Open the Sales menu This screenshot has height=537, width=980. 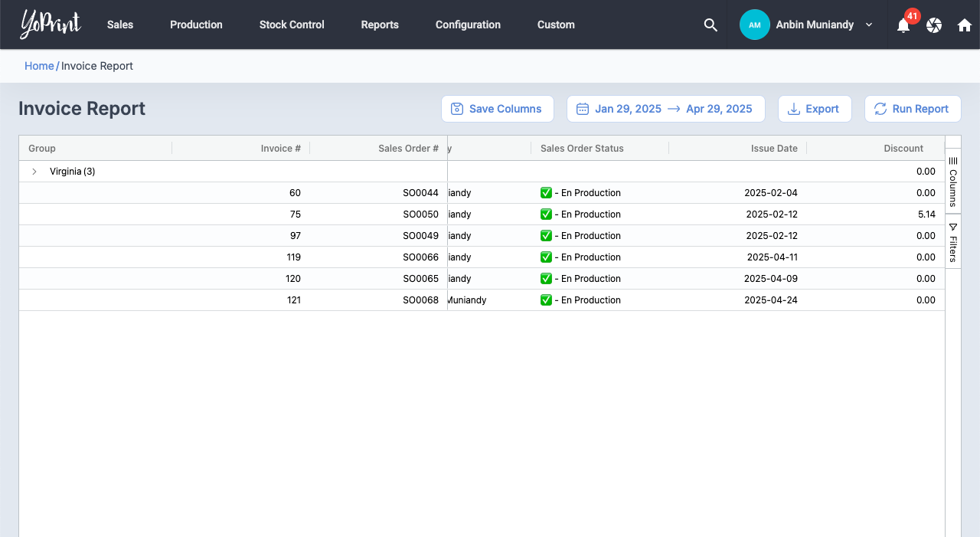point(120,25)
